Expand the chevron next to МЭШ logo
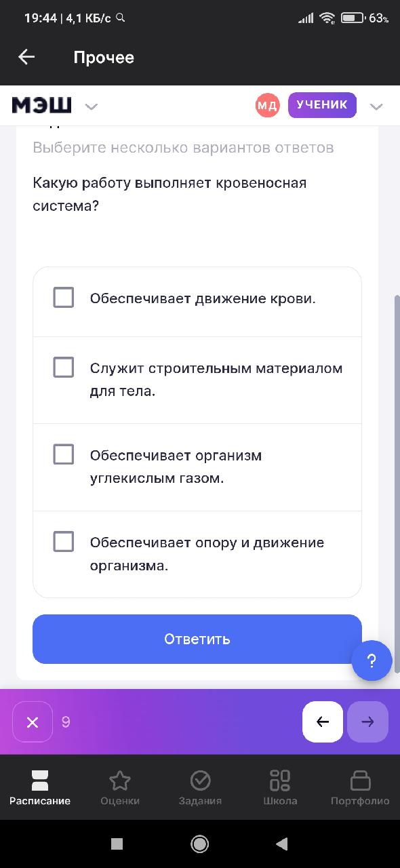Image resolution: width=400 pixels, height=868 pixels. pos(92,106)
